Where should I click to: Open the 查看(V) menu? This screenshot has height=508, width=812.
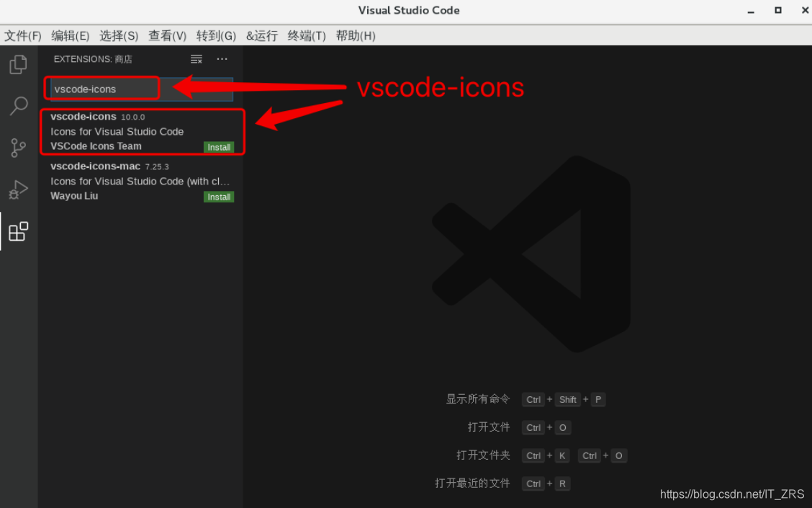(167, 36)
